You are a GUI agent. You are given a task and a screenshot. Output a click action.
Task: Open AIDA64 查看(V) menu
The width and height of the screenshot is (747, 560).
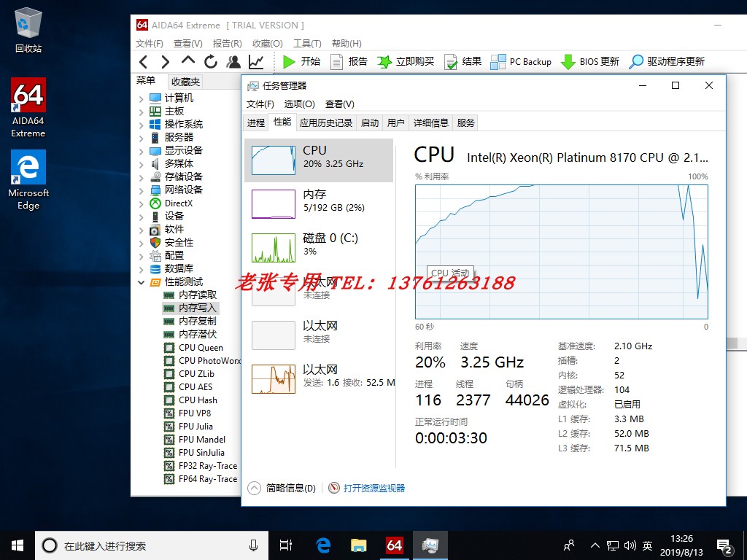click(187, 43)
